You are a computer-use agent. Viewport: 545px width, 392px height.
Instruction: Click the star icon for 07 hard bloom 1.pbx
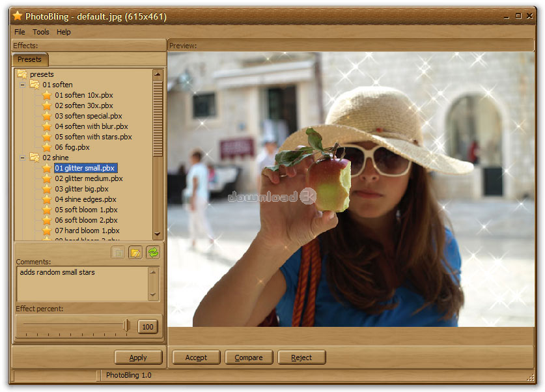coord(47,231)
